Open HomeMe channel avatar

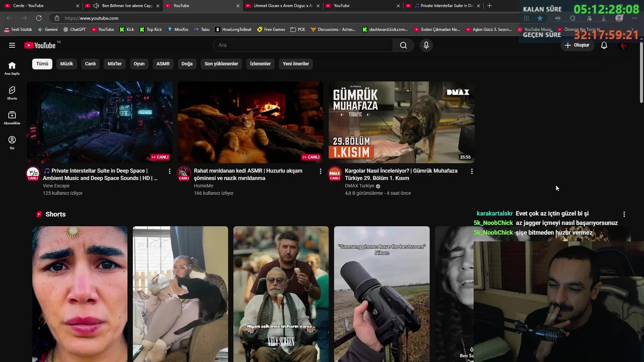tap(184, 174)
